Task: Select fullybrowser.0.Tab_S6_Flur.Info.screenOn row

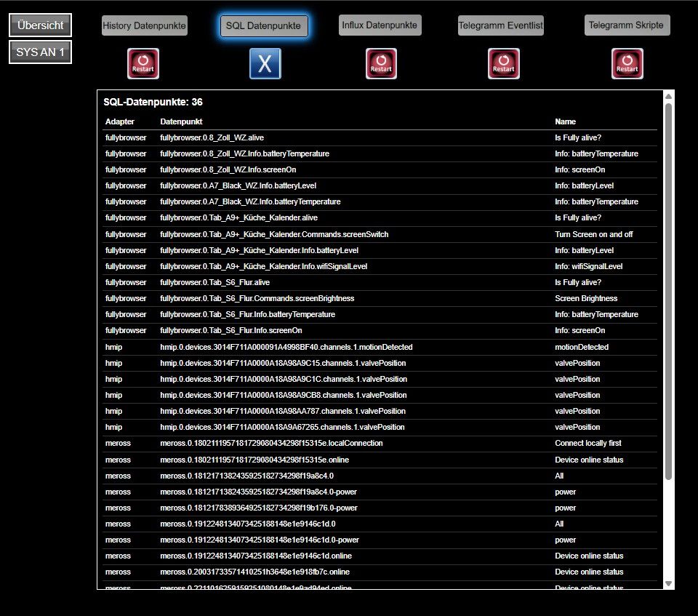Action: point(380,330)
